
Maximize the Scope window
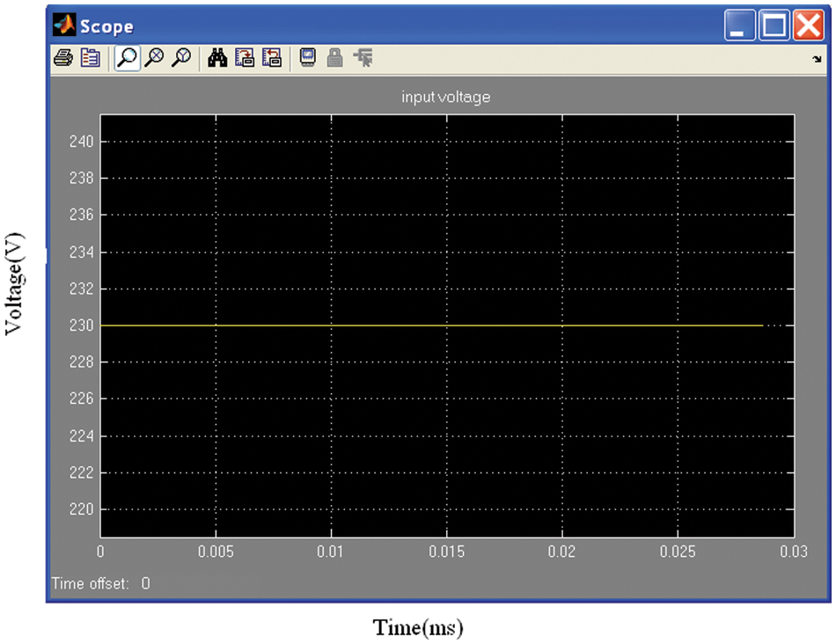pyautogui.click(x=774, y=26)
